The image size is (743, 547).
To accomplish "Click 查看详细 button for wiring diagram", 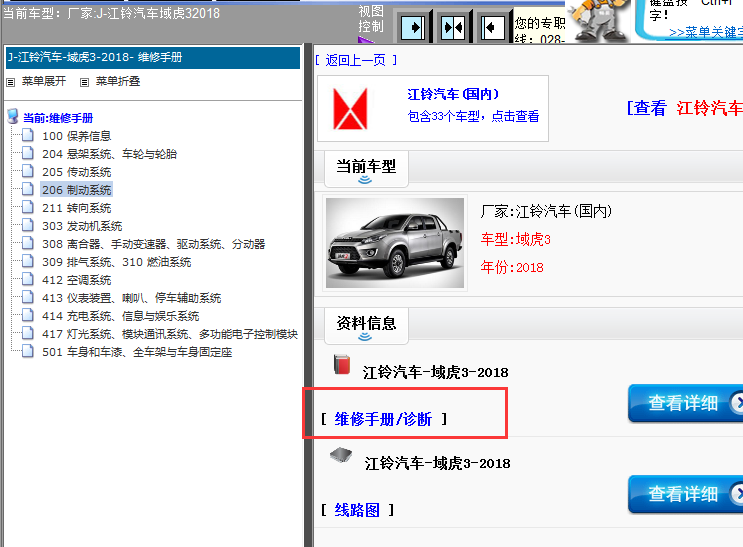I will pos(685,494).
